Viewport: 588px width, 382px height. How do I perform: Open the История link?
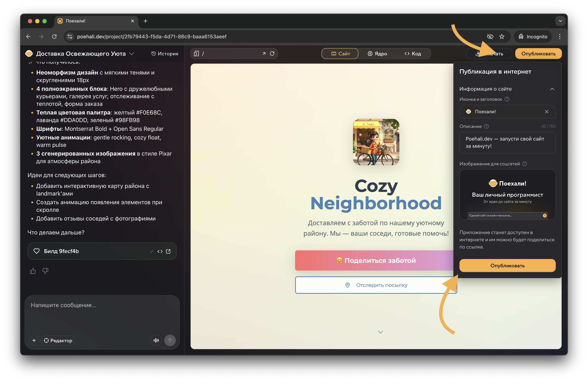click(x=165, y=54)
